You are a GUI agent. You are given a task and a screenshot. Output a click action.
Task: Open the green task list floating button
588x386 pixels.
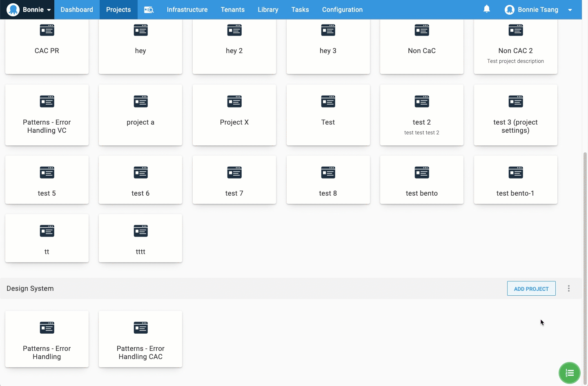click(569, 373)
